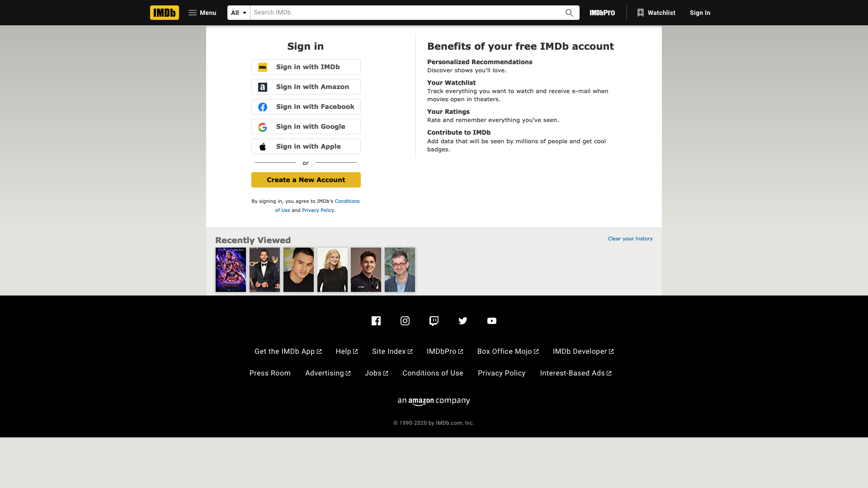
Task: Open IMDb's Twitter icon in footer
Action: point(463,321)
